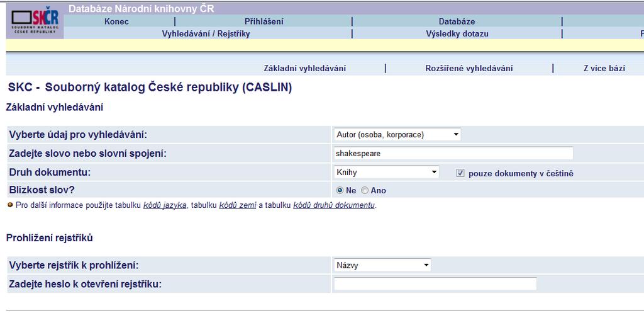Viewport: 644px width, 313px height.
Task: Click the Vyberte údaj pro vyhledávání label
Action: click(x=78, y=135)
